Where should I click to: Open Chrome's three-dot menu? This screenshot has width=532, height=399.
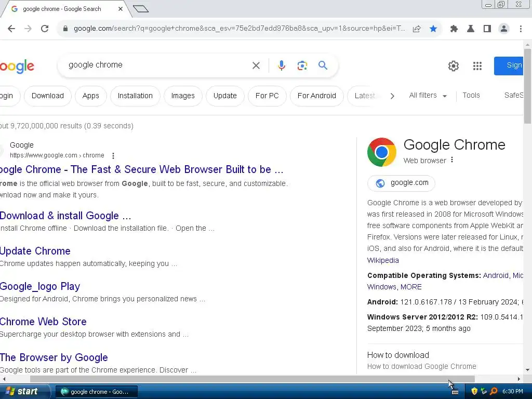coord(521,29)
